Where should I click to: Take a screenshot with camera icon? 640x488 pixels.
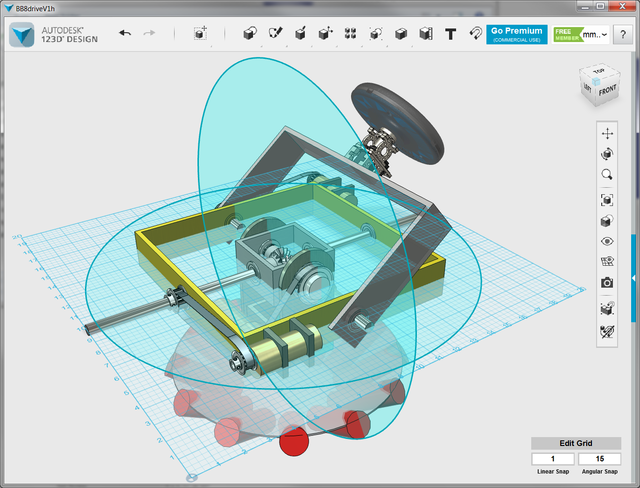coord(607,282)
